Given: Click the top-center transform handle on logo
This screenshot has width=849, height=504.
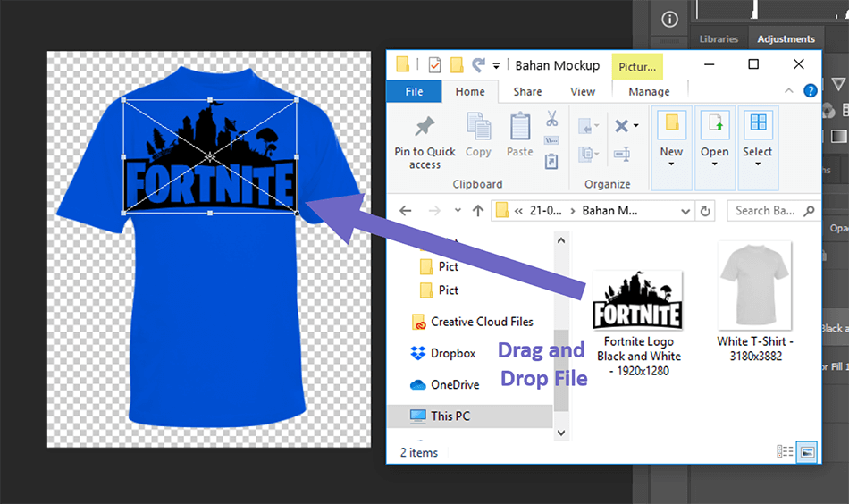Looking at the screenshot, I should point(210,100).
